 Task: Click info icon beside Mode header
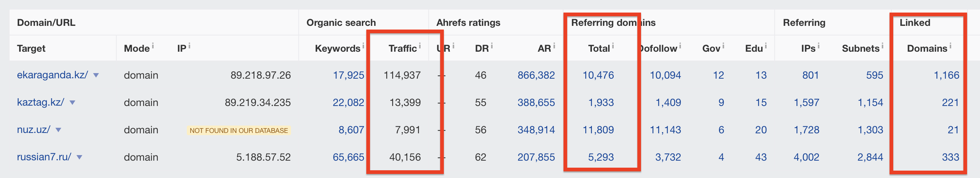click(x=153, y=46)
